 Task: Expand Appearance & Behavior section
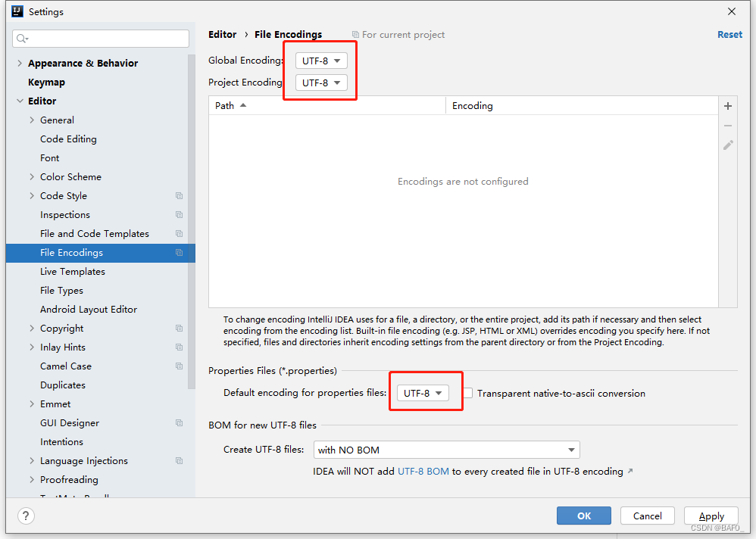pyautogui.click(x=20, y=63)
